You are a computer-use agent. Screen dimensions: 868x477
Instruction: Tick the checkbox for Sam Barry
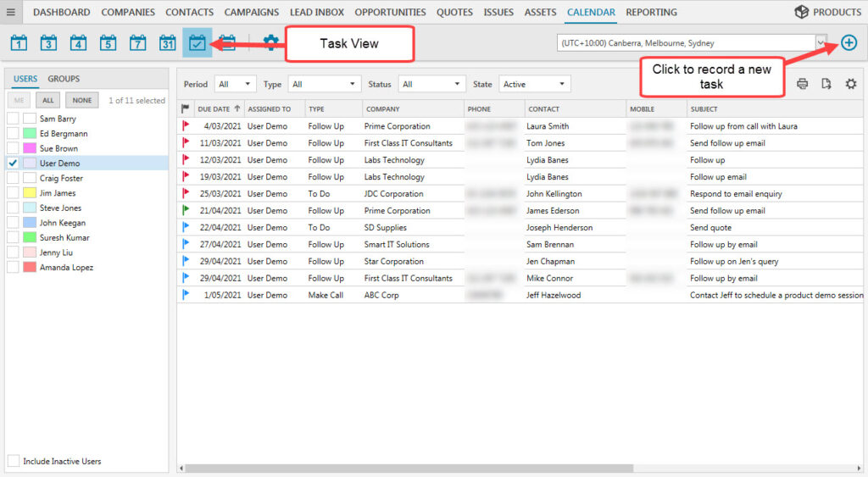coord(13,119)
